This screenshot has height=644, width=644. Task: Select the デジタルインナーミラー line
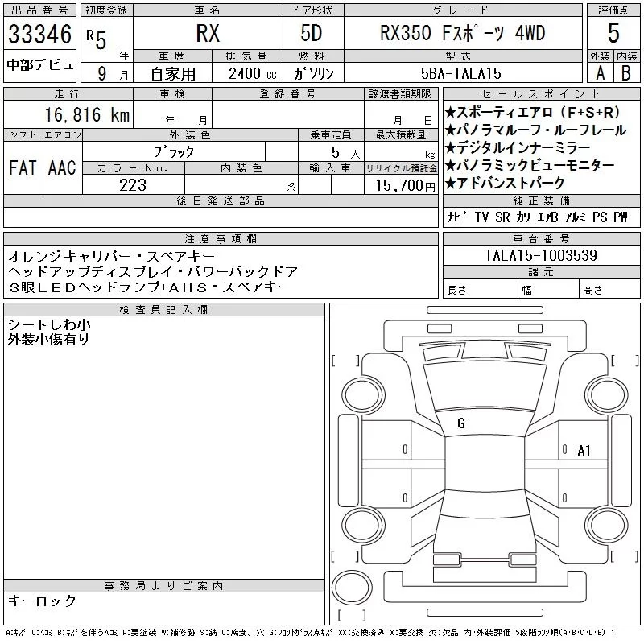point(518,147)
